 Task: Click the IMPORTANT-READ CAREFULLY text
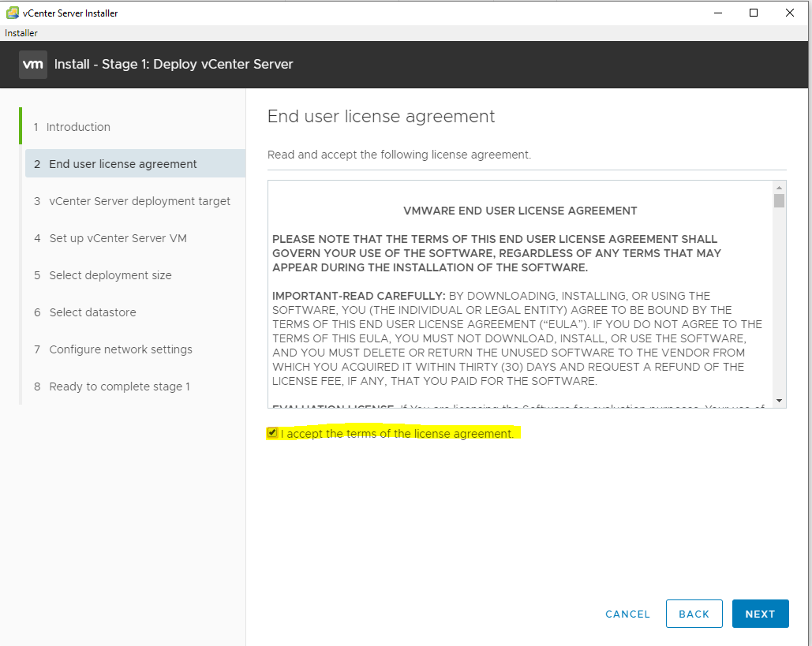pyautogui.click(x=358, y=296)
